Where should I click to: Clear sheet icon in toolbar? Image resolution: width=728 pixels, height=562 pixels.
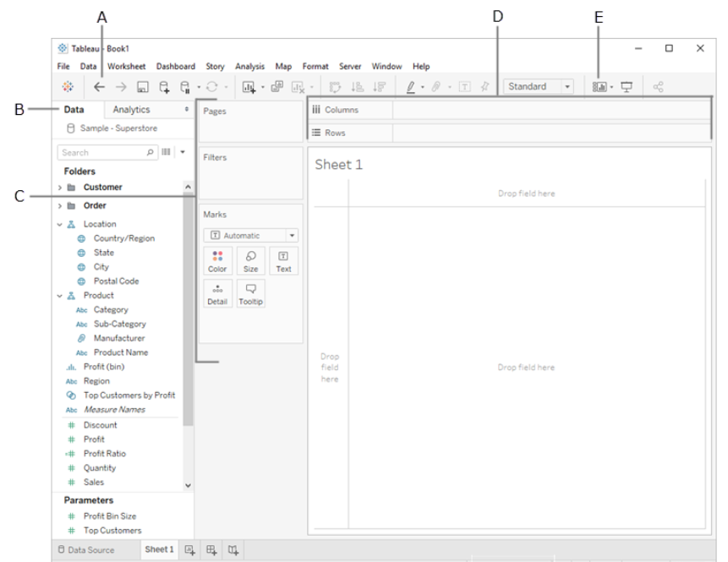click(298, 87)
